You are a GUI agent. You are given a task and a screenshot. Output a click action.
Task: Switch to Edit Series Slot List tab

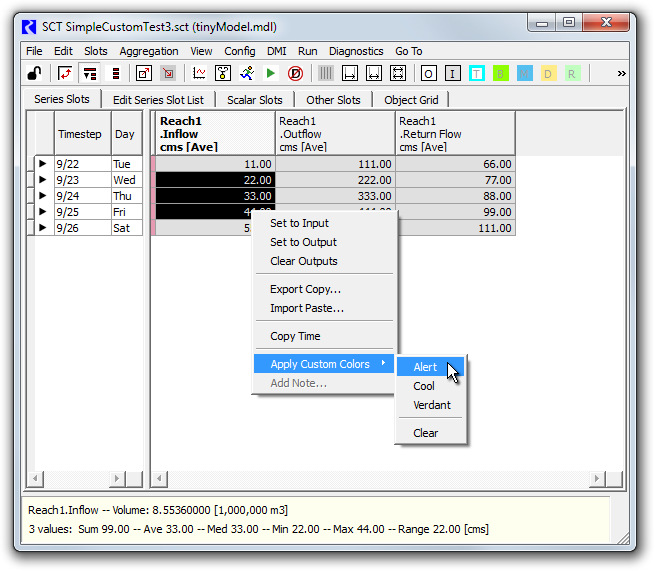coord(158,100)
